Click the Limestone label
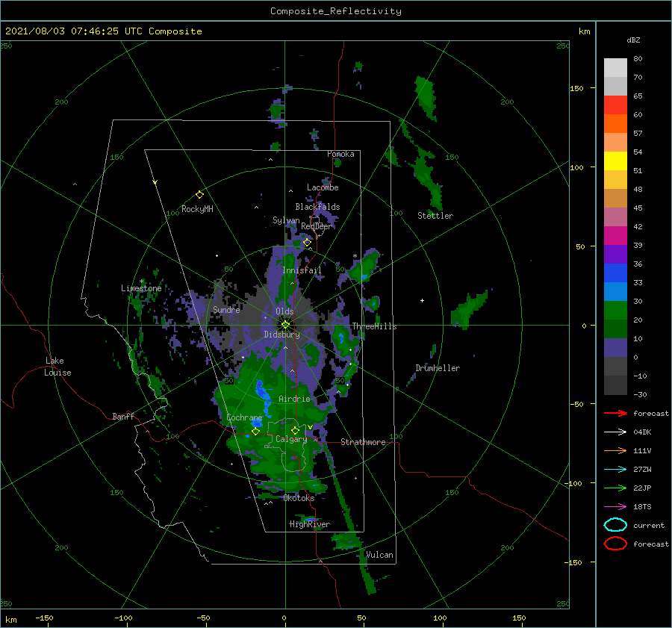This screenshot has height=628, width=672. [x=141, y=288]
